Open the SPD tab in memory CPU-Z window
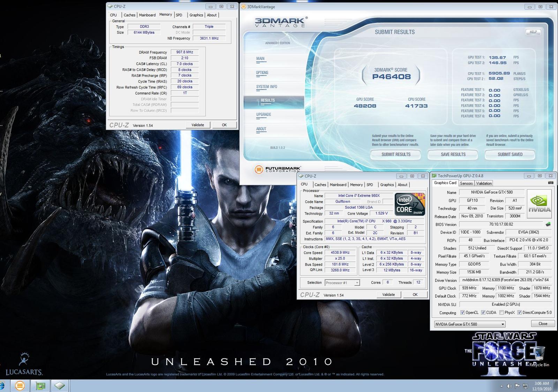The width and height of the screenshot is (558, 392). pos(179,15)
